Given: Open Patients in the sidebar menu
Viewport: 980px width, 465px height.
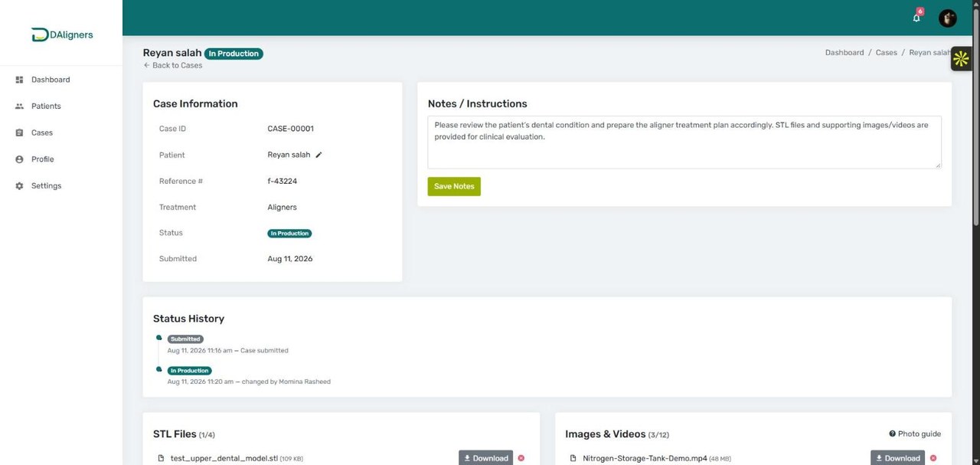Looking at the screenshot, I should click(46, 106).
